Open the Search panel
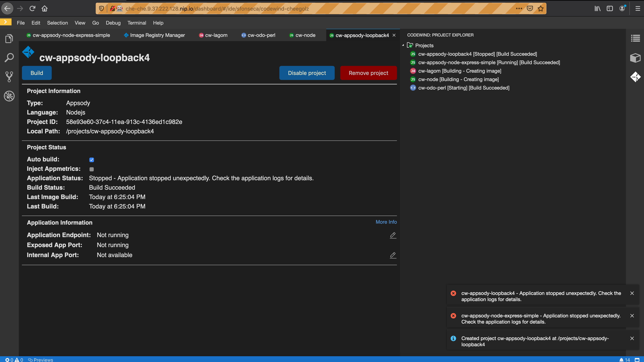This screenshot has width=644, height=362. point(9,57)
